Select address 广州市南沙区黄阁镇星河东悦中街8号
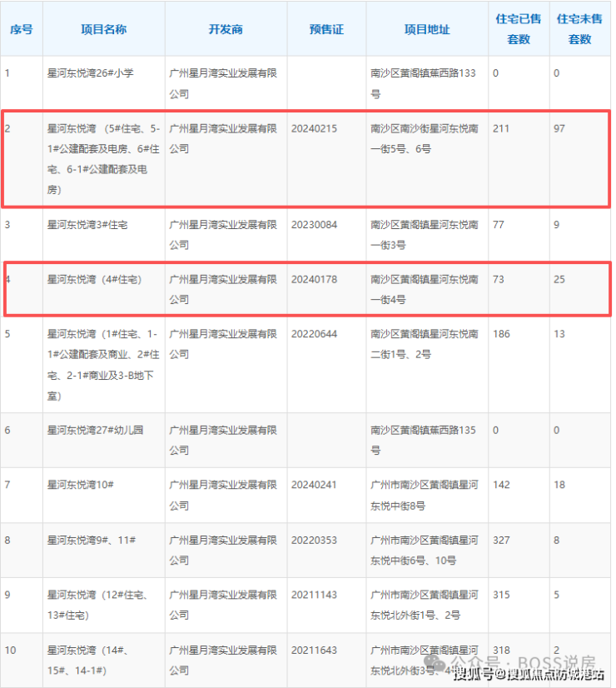 pyautogui.click(x=425, y=496)
